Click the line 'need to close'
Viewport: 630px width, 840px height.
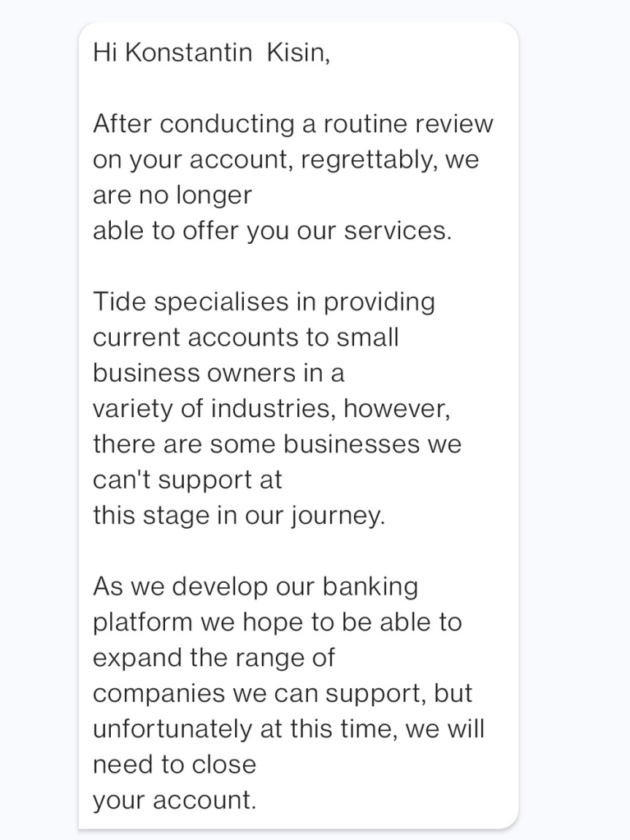pos(174,764)
